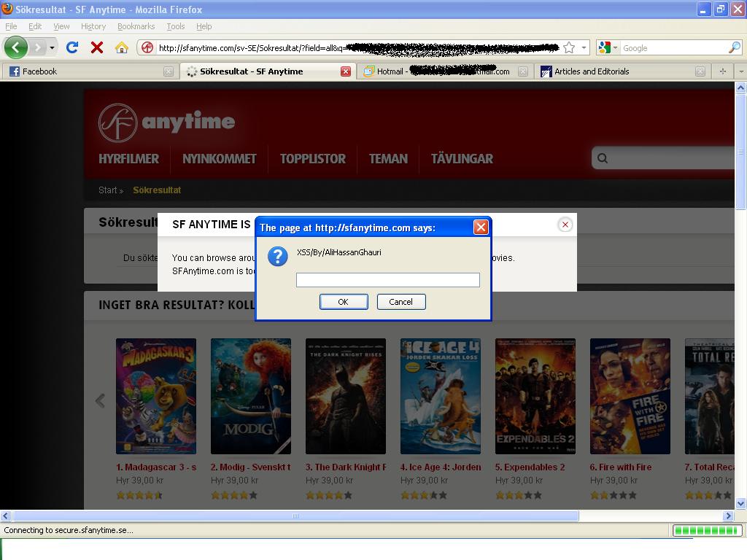
Task: Open the View menu
Action: pyautogui.click(x=61, y=26)
